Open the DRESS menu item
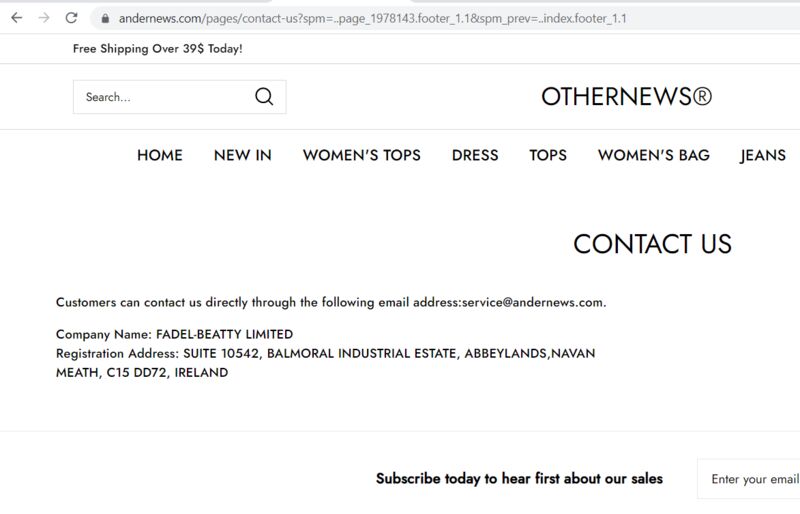Image resolution: width=800 pixels, height=514 pixels. pyautogui.click(x=475, y=155)
